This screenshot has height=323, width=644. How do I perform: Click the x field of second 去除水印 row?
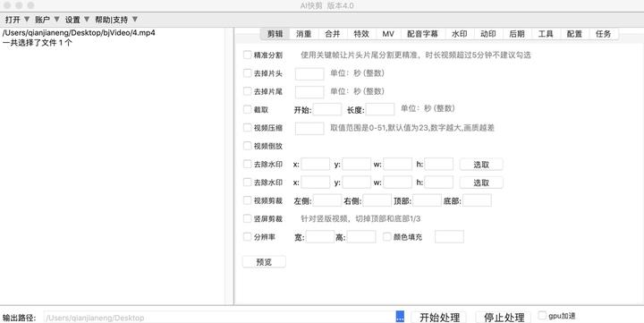tap(316, 183)
